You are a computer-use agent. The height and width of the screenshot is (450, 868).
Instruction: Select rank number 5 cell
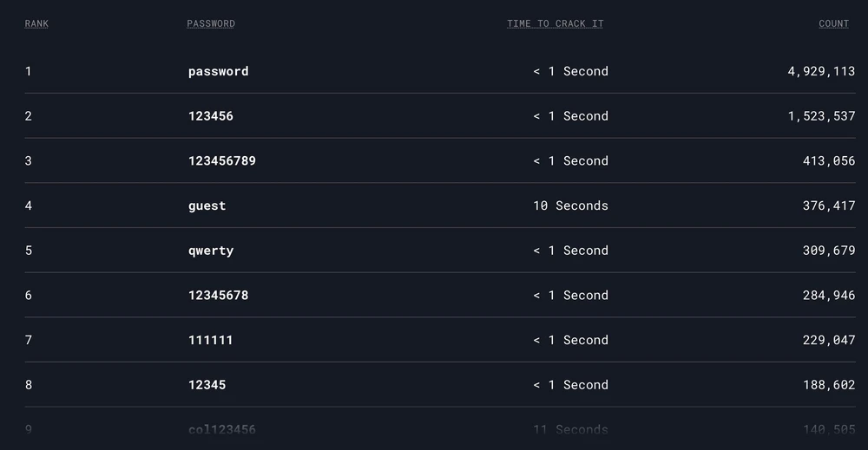click(29, 251)
